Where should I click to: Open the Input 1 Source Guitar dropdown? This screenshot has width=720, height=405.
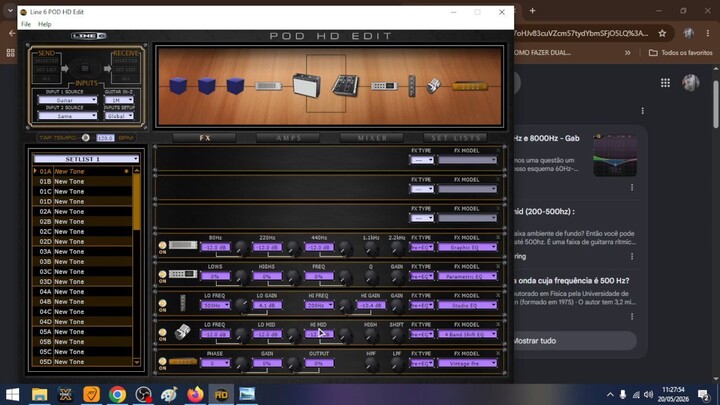(68, 100)
